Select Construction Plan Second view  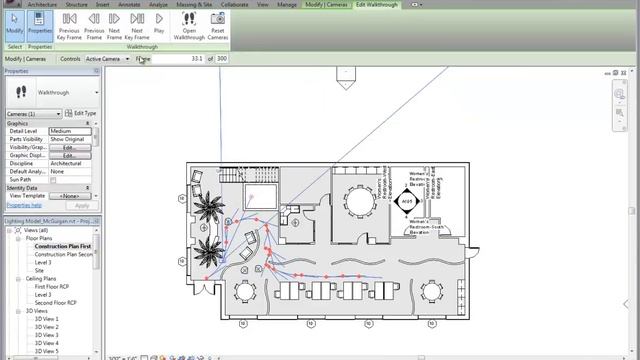tap(64, 254)
